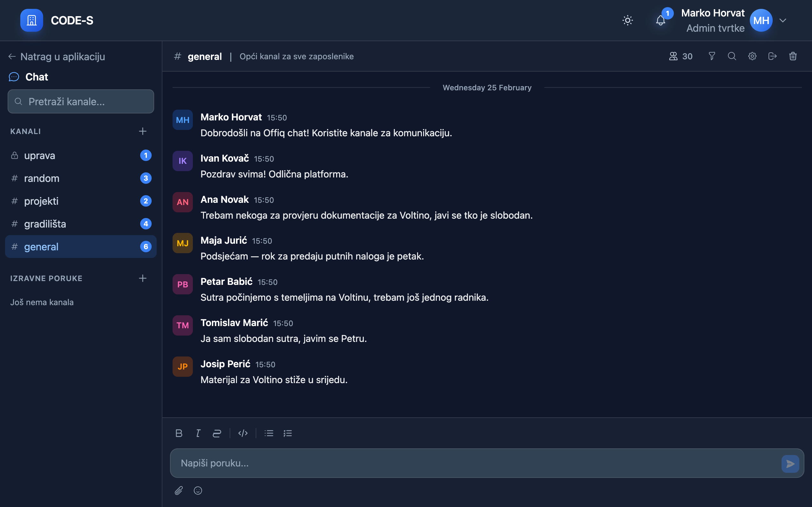The width and height of the screenshot is (812, 507).
Task: Add a new channel under KANALI
Action: pyautogui.click(x=143, y=131)
